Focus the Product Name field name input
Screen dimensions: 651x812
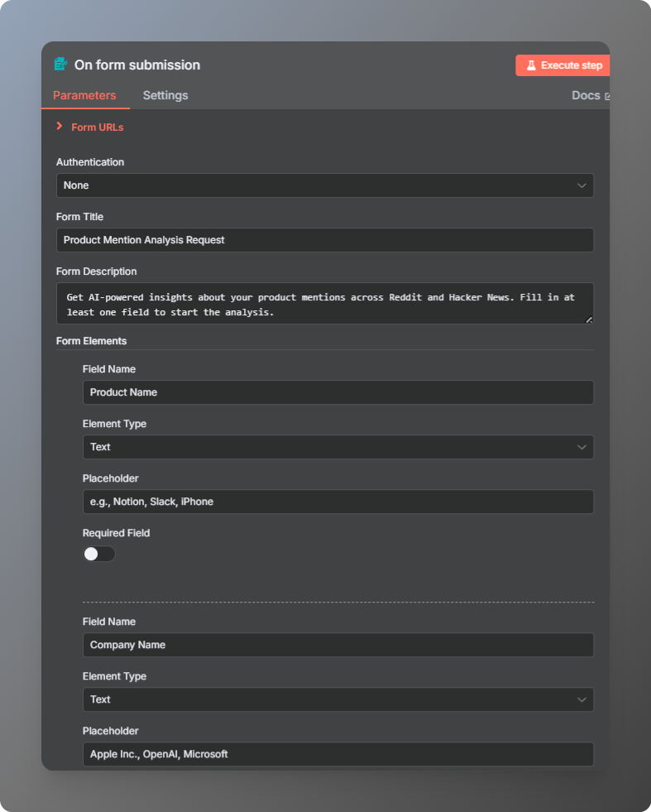pos(337,392)
